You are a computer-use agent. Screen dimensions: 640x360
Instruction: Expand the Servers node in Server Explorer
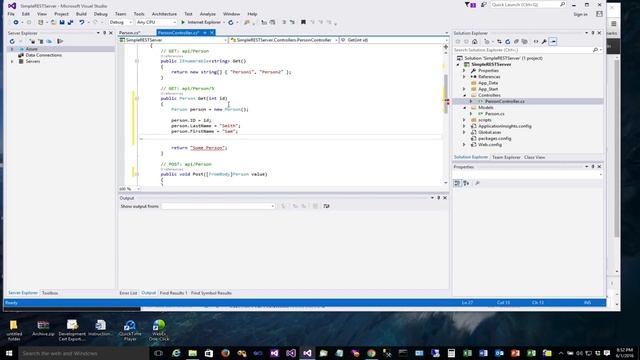(12, 61)
